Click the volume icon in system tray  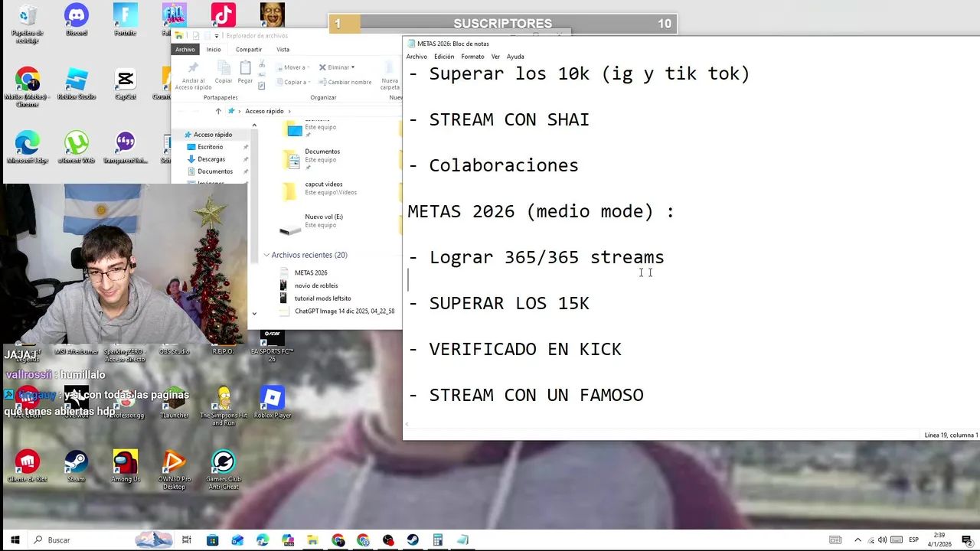click(883, 540)
